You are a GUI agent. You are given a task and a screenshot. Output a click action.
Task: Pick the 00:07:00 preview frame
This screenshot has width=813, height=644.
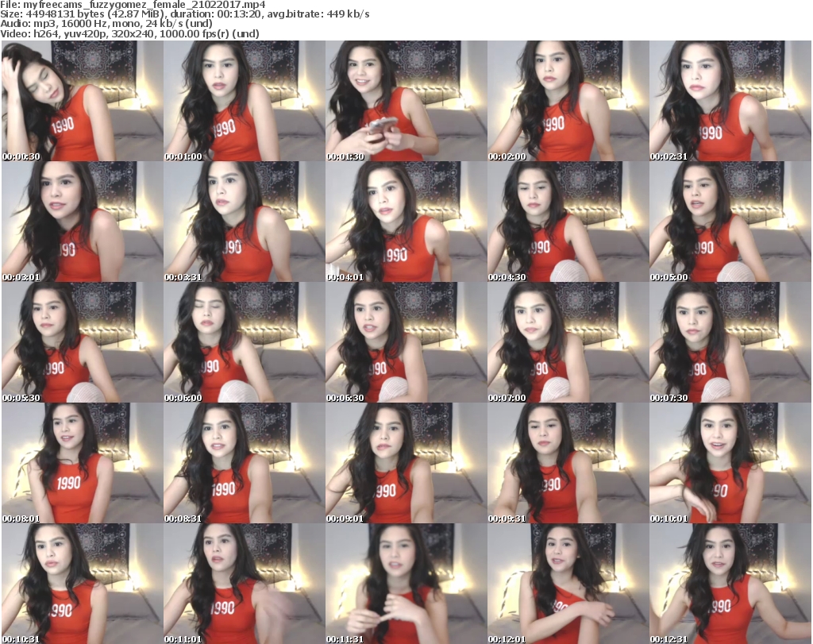tap(568, 343)
